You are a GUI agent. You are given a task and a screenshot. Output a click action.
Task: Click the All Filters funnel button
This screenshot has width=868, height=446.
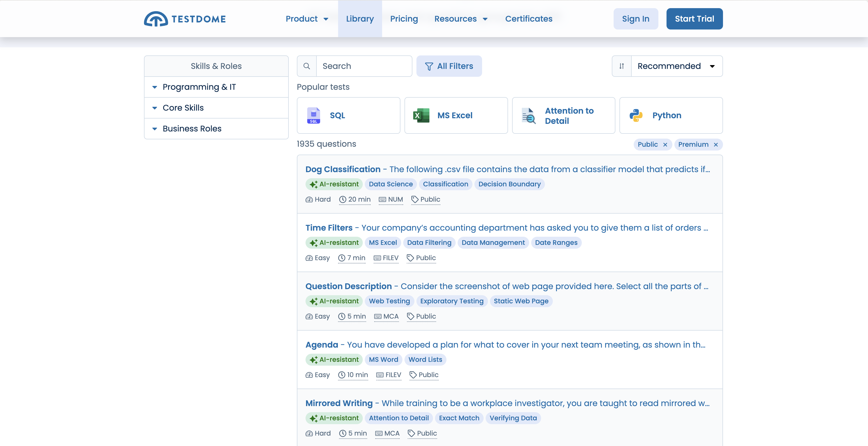click(x=449, y=66)
